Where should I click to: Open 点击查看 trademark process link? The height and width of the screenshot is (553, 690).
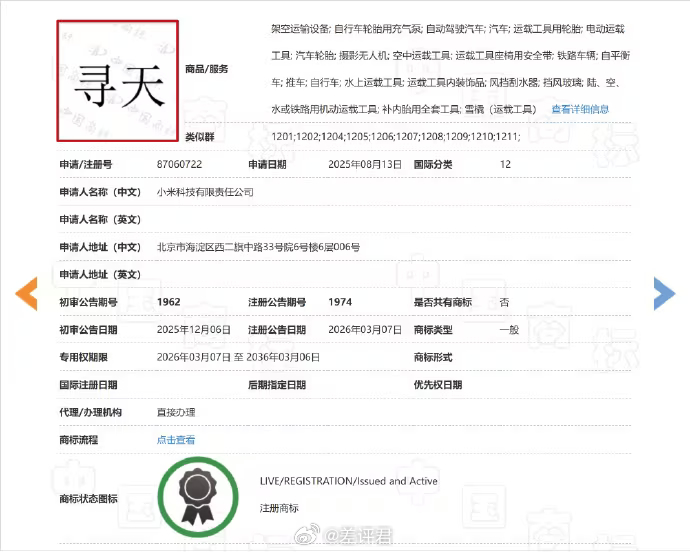[176, 440]
